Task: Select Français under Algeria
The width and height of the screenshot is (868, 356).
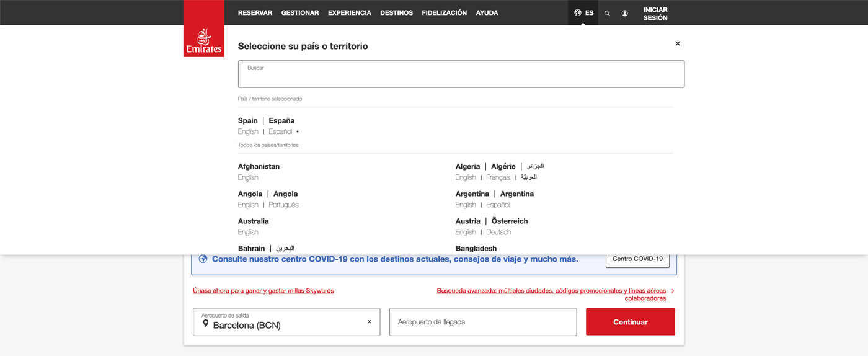Action: 498,177
